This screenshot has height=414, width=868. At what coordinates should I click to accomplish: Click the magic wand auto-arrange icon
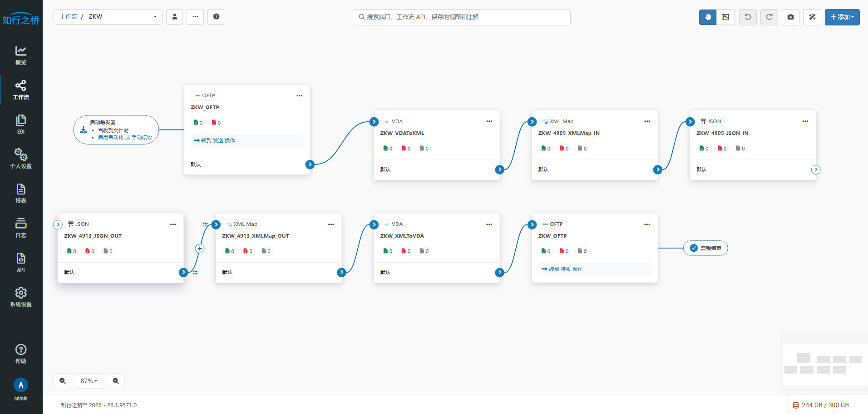click(x=812, y=17)
